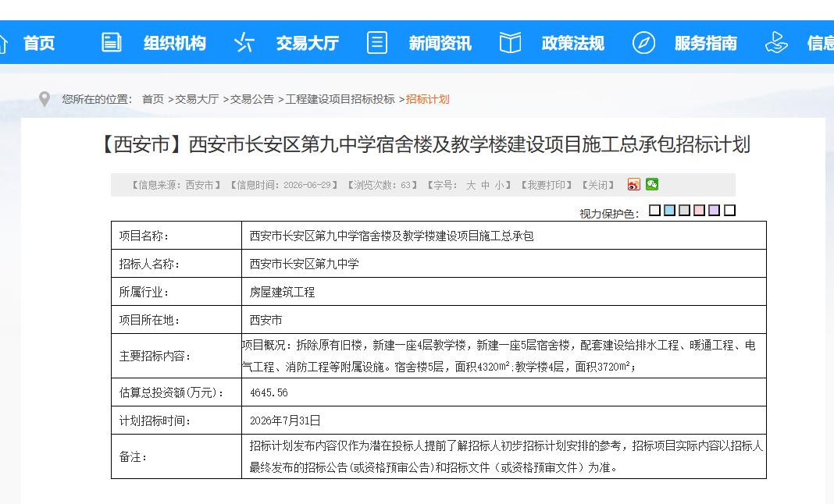This screenshot has width=834, height=504.
Task: Click the 组织机构 document icon
Action: point(111,43)
